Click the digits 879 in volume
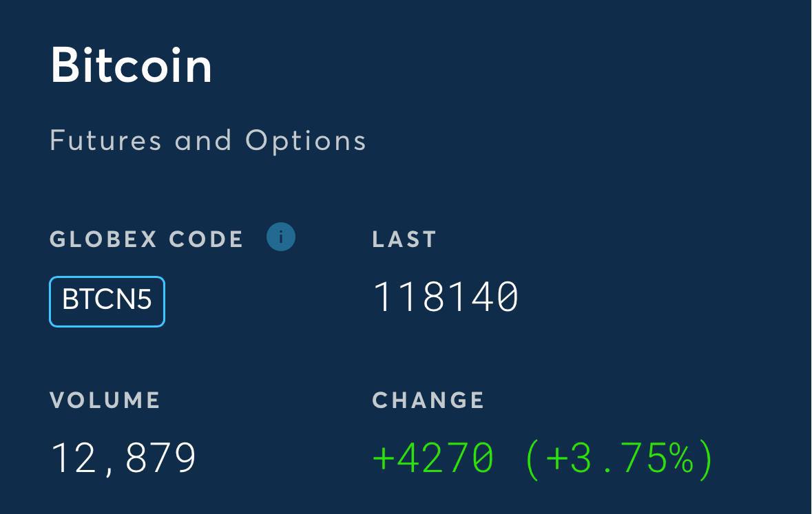This screenshot has width=812, height=514. (x=161, y=458)
